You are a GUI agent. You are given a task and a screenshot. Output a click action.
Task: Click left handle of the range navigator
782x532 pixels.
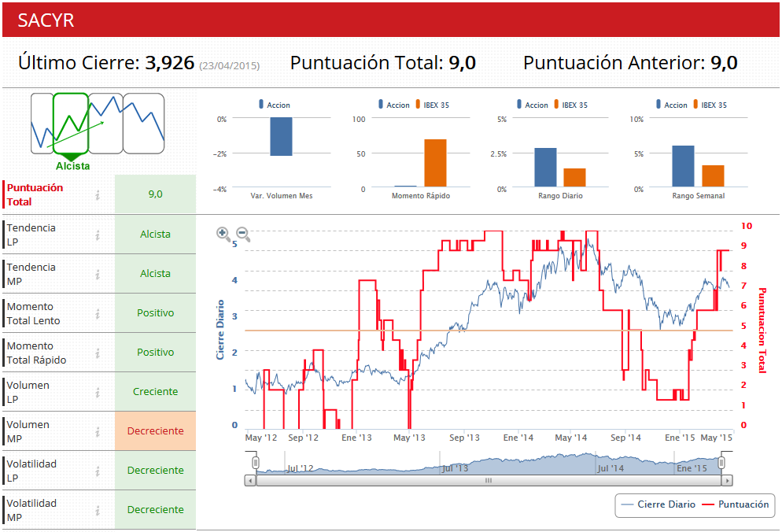(256, 463)
